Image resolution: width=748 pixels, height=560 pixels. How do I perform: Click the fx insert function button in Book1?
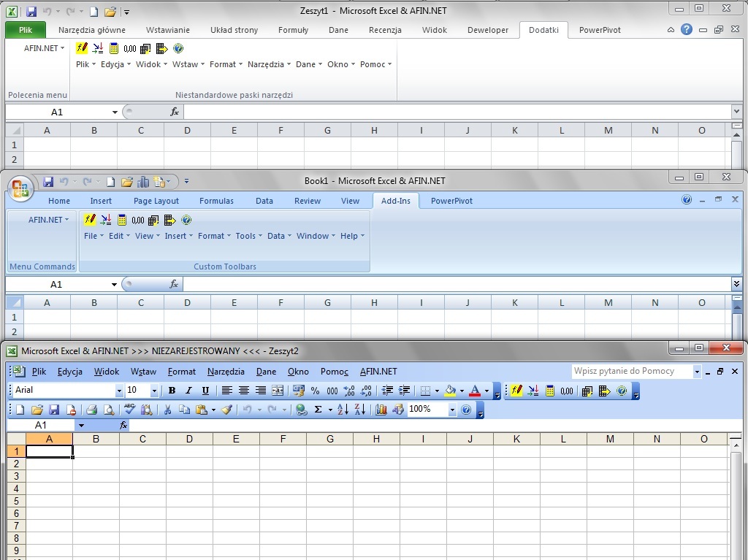tap(174, 284)
